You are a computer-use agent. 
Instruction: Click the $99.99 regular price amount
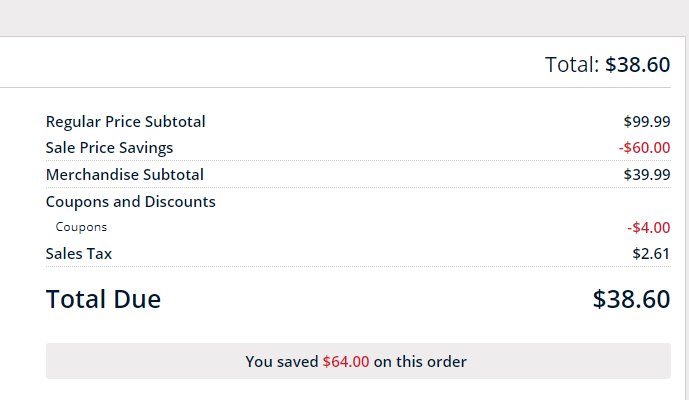[647, 122]
